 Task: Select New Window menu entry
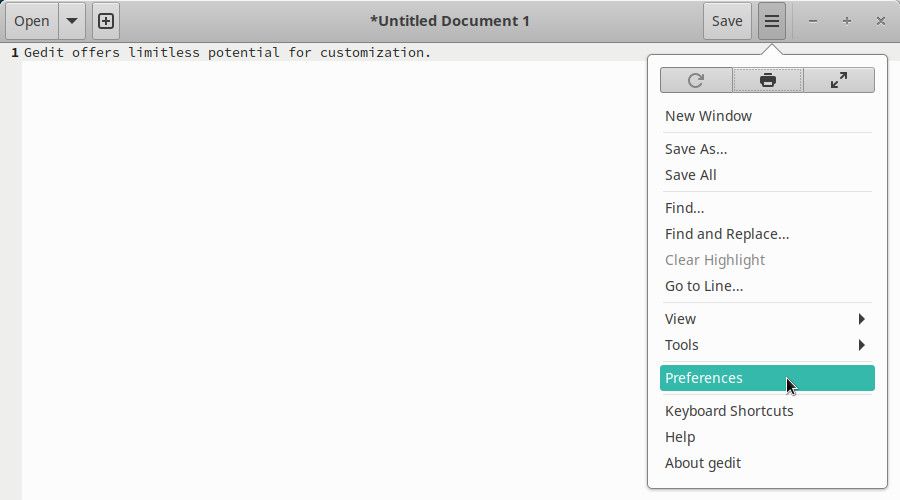point(708,116)
